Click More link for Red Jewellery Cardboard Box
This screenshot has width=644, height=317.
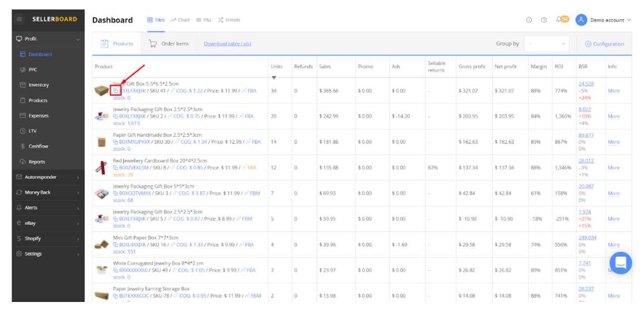click(613, 168)
